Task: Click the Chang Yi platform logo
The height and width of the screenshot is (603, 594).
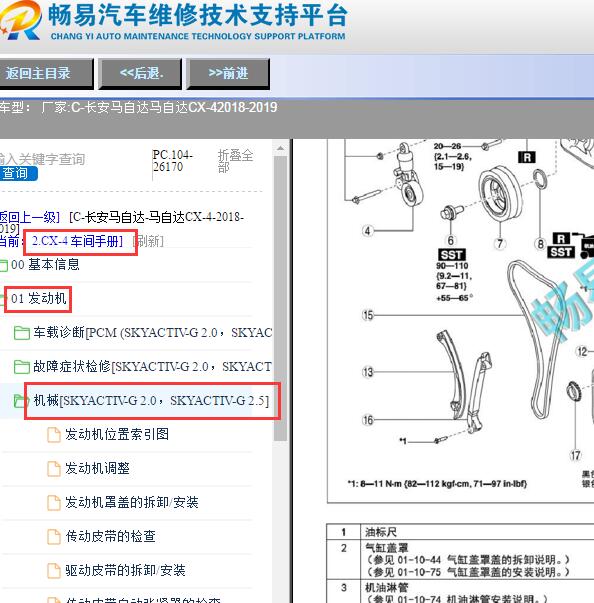Action: click(x=175, y=20)
